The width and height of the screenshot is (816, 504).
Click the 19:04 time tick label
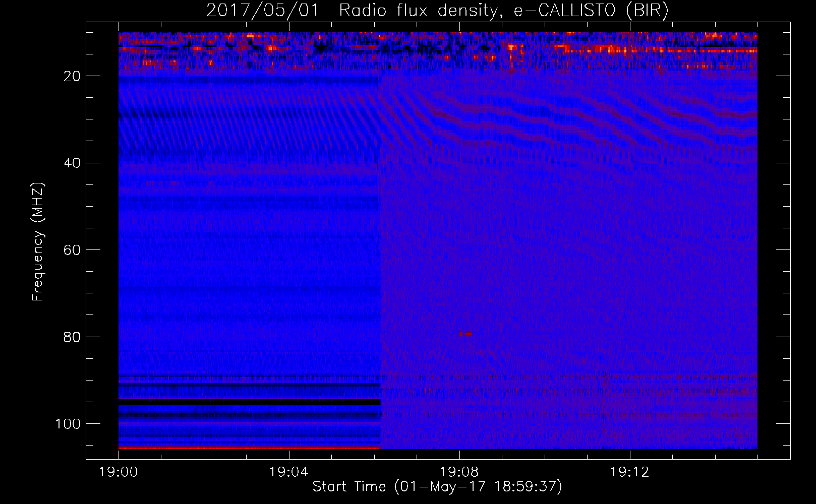tap(289, 472)
